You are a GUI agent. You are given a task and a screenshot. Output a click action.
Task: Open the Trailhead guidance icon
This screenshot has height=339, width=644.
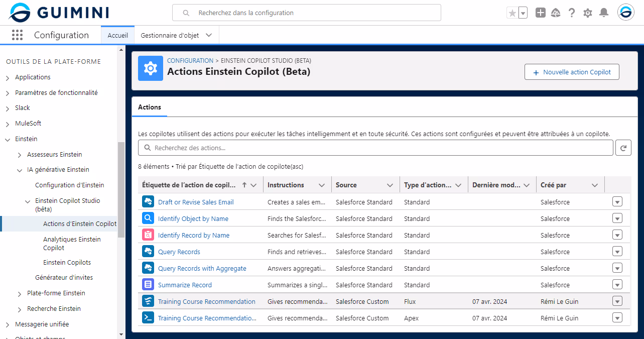(x=556, y=13)
